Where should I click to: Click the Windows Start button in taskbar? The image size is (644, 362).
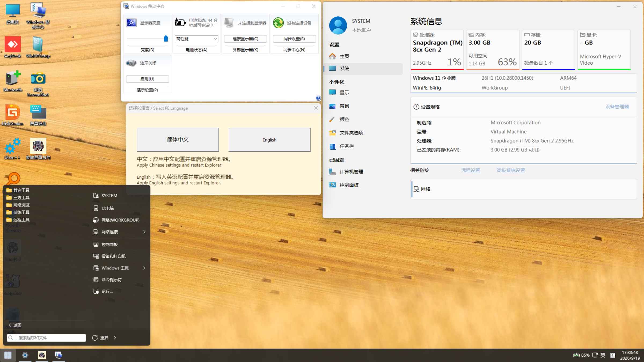pos(8,355)
